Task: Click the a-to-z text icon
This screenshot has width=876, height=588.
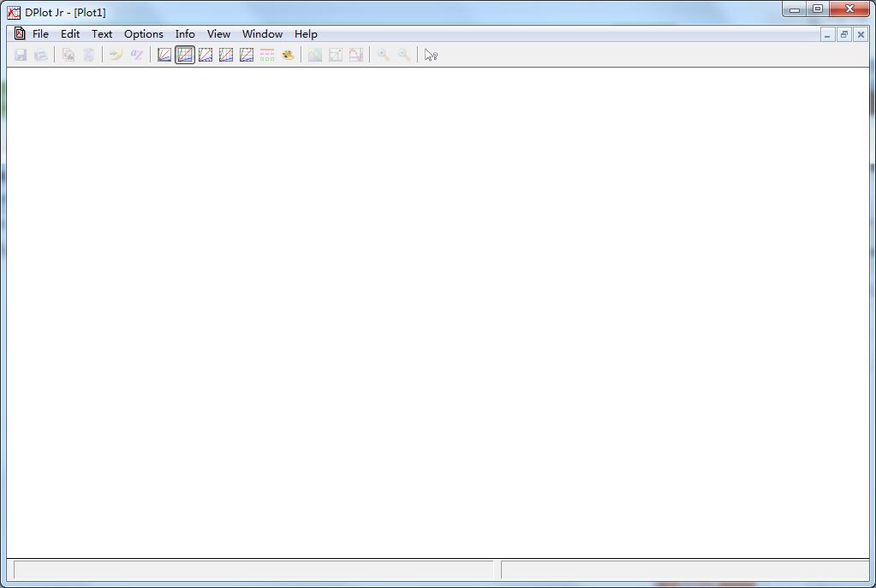Action: click(136, 55)
